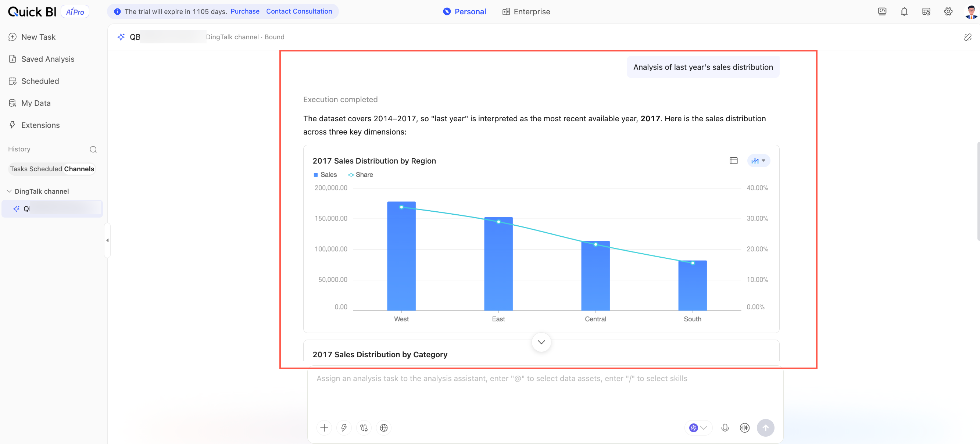Click the Contact Consultation link
Image resolution: width=980 pixels, height=444 pixels.
299,11
